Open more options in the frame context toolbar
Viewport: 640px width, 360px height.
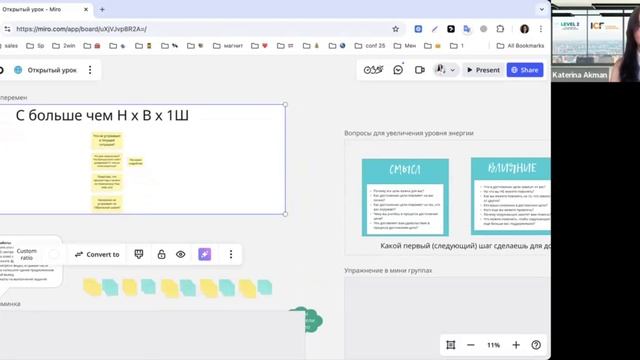point(231,254)
